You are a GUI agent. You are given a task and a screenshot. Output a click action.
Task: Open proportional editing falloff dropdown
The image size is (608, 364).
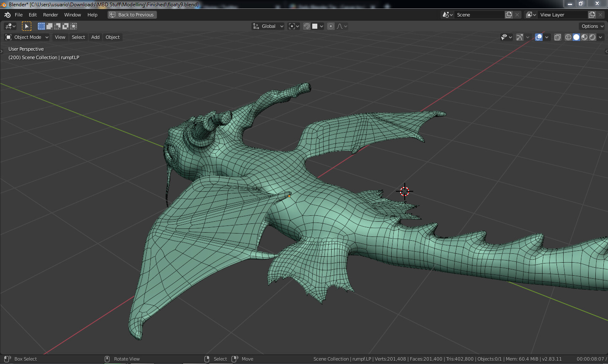[x=342, y=26]
